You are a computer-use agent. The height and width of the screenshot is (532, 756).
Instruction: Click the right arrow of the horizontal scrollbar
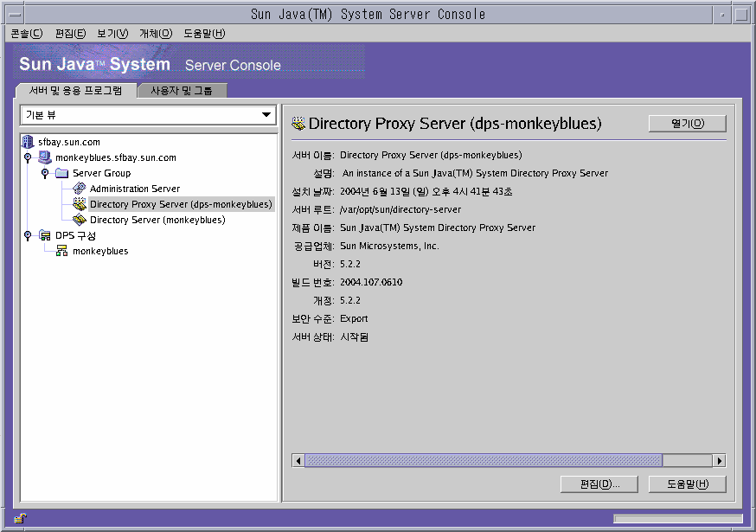pyautogui.click(x=720, y=461)
